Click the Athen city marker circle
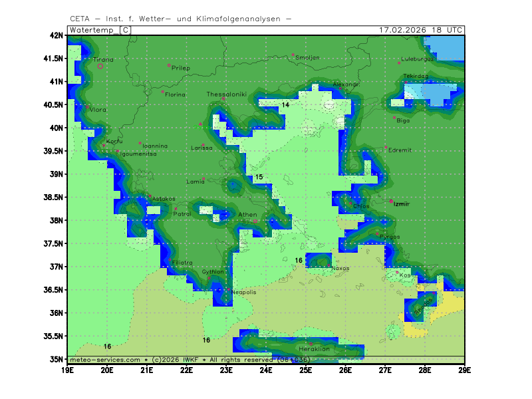This screenshot has width=532, height=399. (x=255, y=221)
